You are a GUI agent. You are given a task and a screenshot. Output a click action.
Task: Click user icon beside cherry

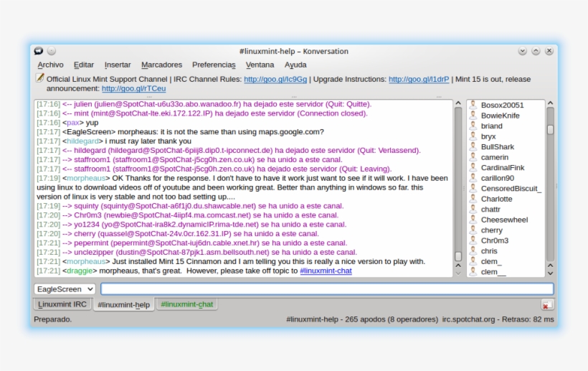(x=473, y=230)
